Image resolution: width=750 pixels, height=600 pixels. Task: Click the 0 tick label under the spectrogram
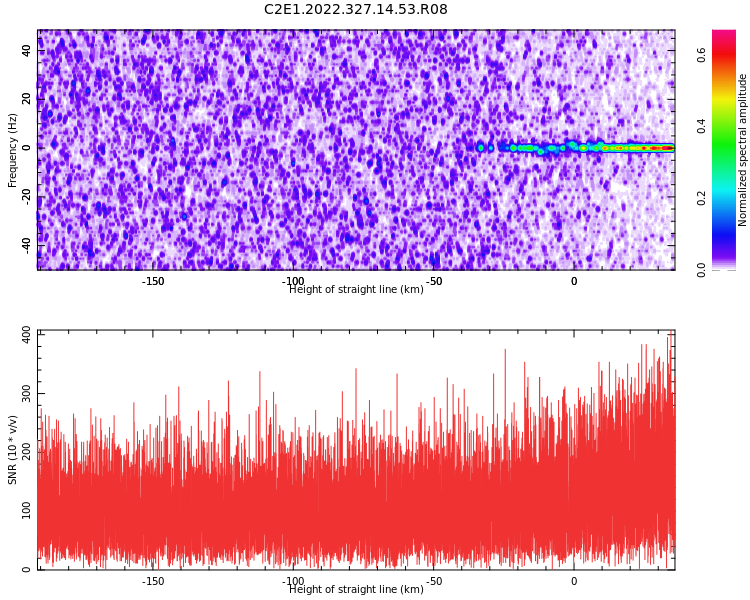click(x=574, y=281)
